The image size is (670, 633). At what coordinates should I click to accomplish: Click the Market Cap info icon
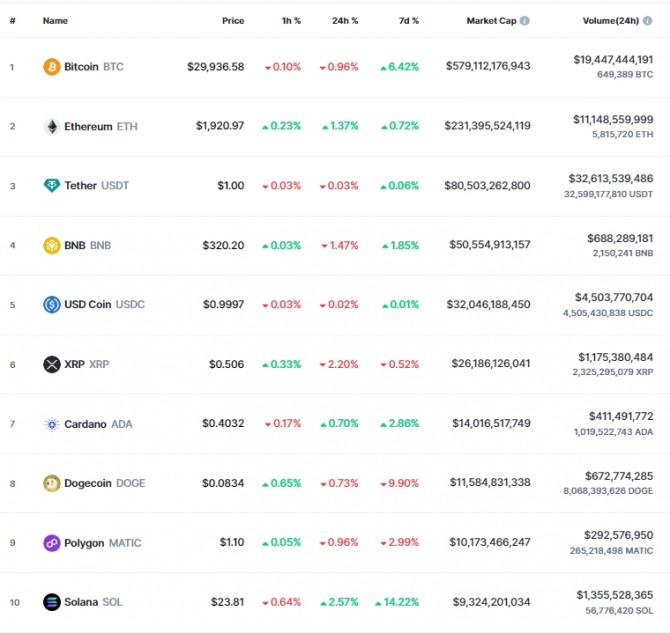525,20
